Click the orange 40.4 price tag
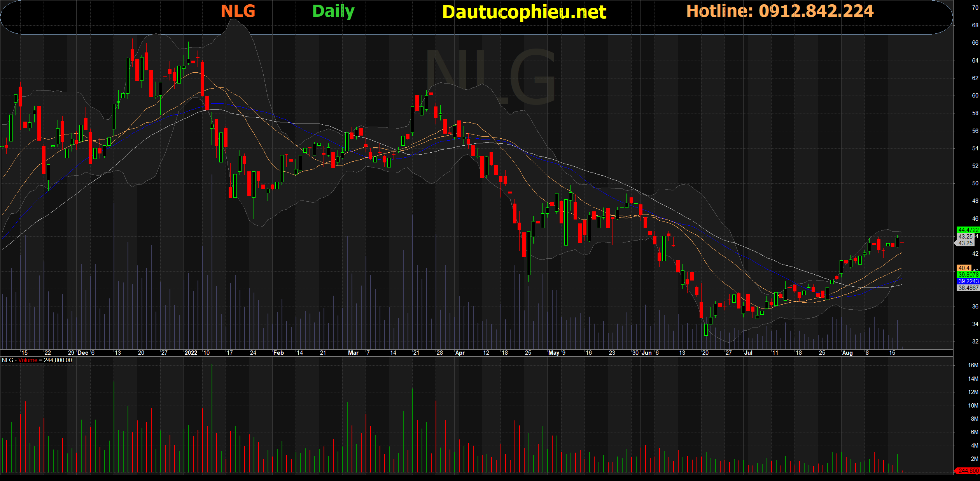This screenshot has width=980, height=481. [x=964, y=268]
